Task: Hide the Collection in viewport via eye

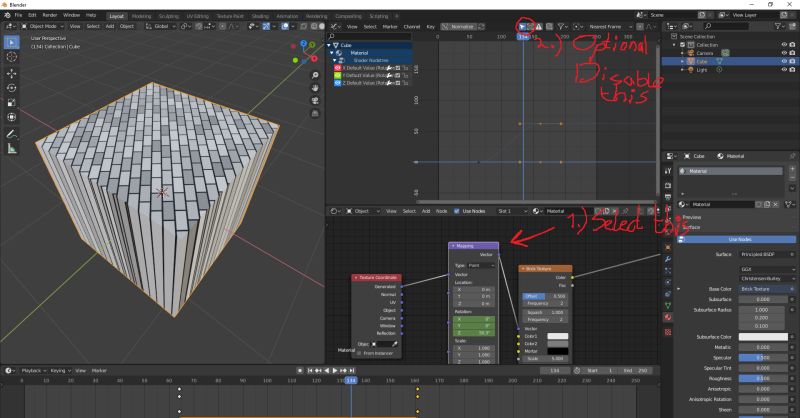Action: point(784,45)
